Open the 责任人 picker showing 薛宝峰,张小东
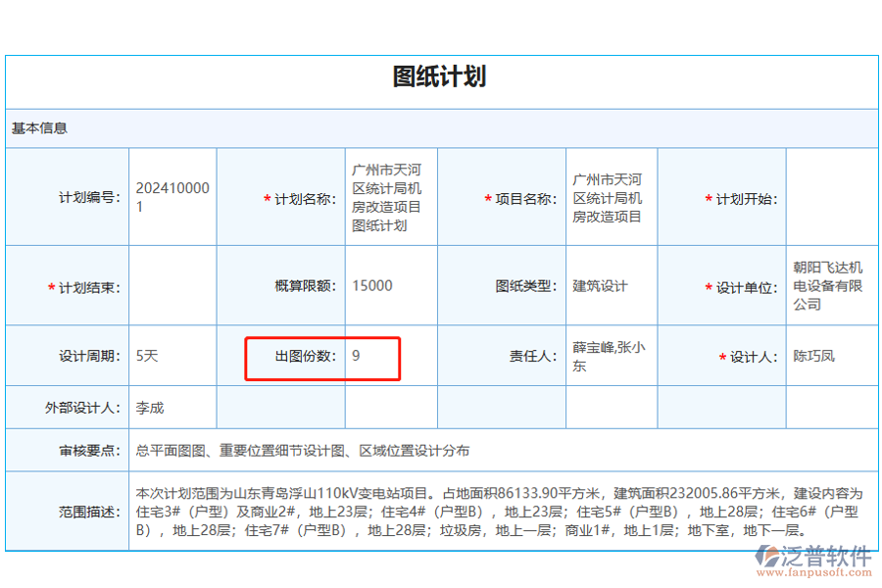Screen dimensions: 882x588 point(611,356)
